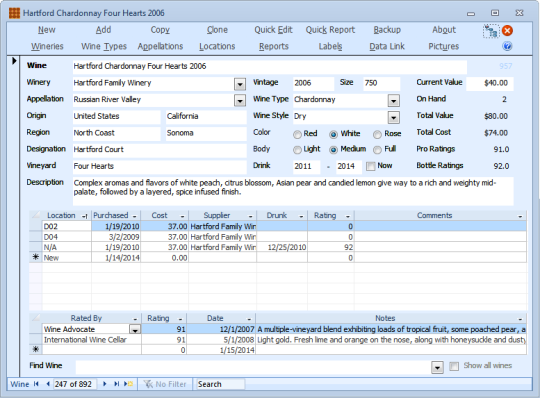The image size is (540, 398).
Task: Select Light body radio button
Action: tap(297, 150)
